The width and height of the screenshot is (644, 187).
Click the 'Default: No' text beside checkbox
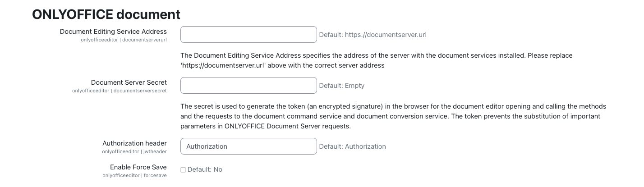pos(205,170)
